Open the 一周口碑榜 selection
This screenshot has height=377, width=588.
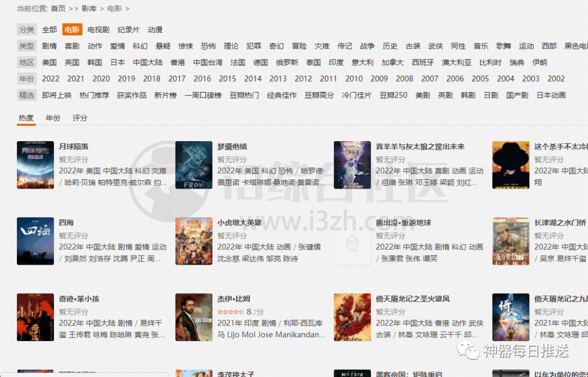tap(203, 95)
